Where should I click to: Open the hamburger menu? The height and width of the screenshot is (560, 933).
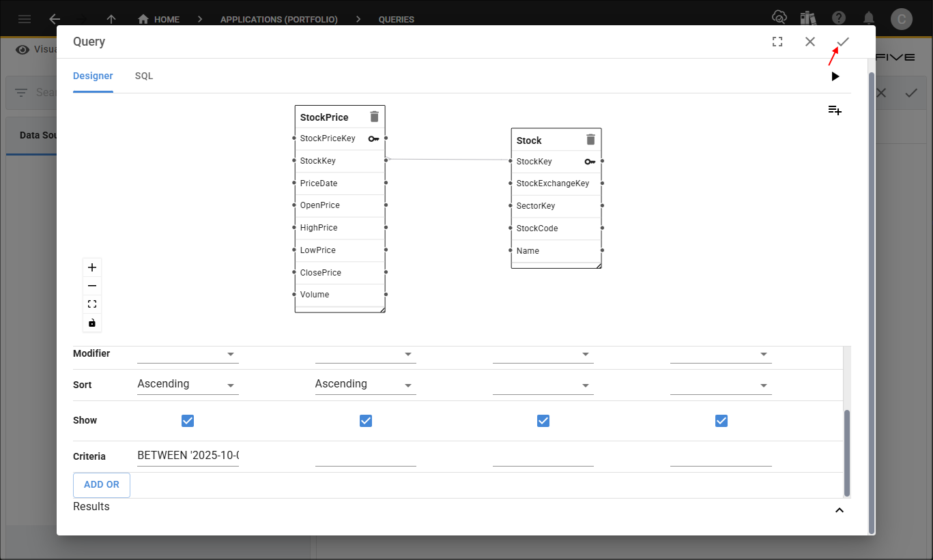click(x=24, y=19)
